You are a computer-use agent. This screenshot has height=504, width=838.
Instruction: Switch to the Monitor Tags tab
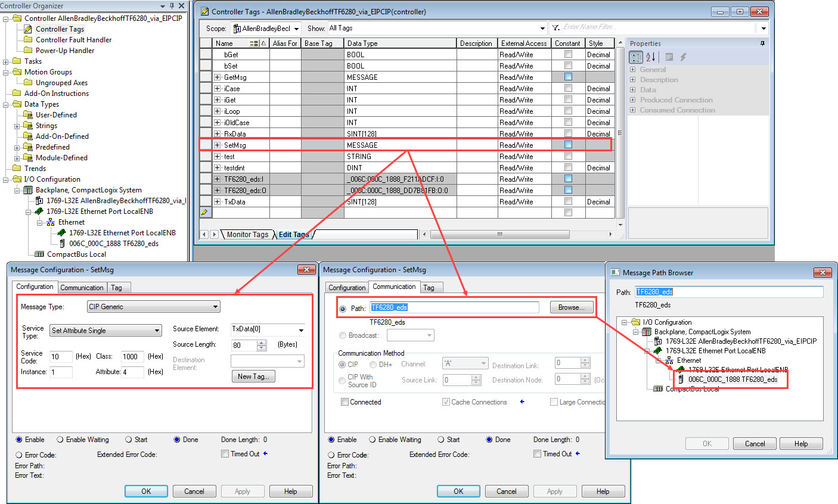(247, 235)
